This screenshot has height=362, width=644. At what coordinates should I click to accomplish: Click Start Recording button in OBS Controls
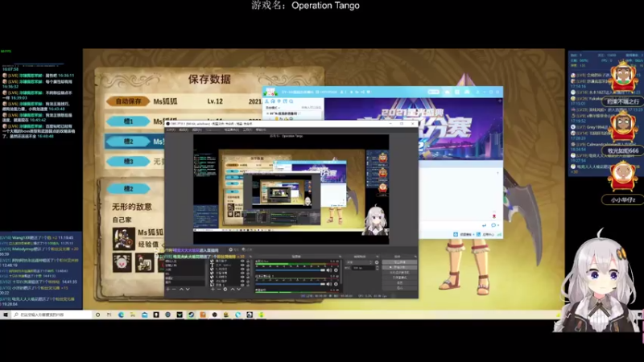(x=399, y=267)
